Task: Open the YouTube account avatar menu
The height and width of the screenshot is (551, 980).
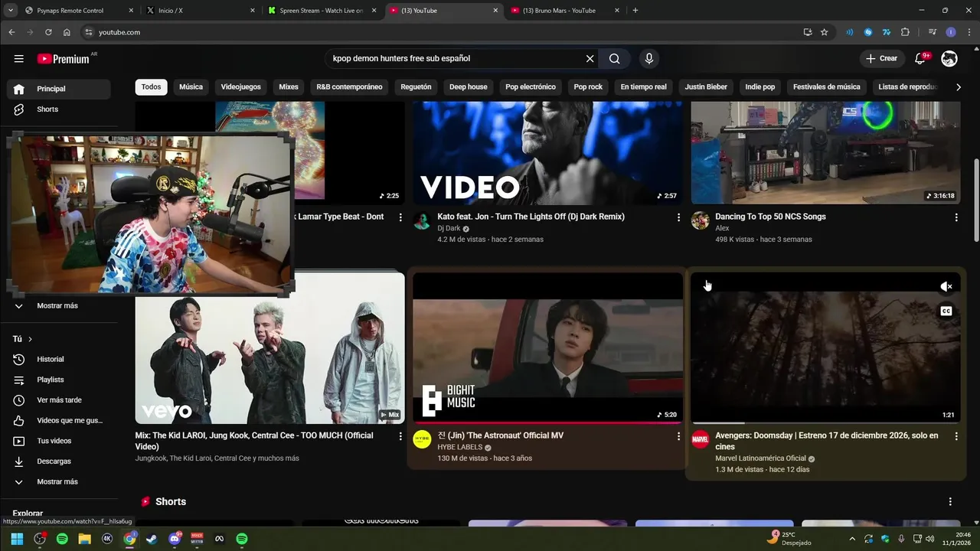Action: click(949, 59)
